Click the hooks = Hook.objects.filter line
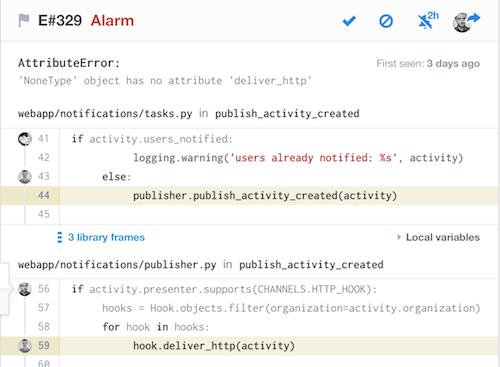500x367 pixels. click(291, 308)
